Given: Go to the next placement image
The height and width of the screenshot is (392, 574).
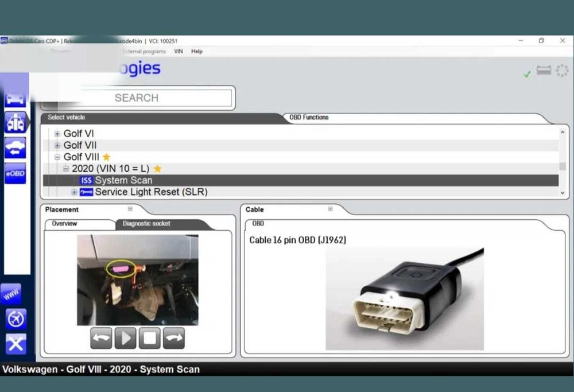Looking at the screenshot, I should tap(173, 338).
